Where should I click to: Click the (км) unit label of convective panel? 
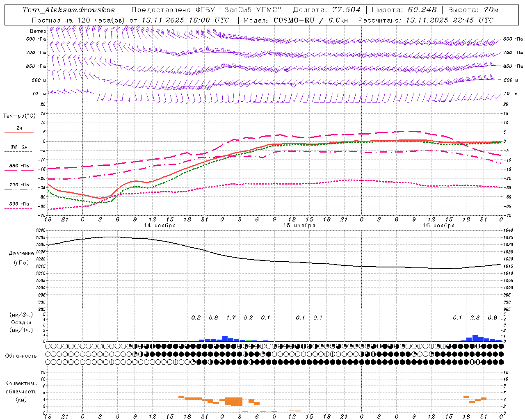click(x=21, y=399)
